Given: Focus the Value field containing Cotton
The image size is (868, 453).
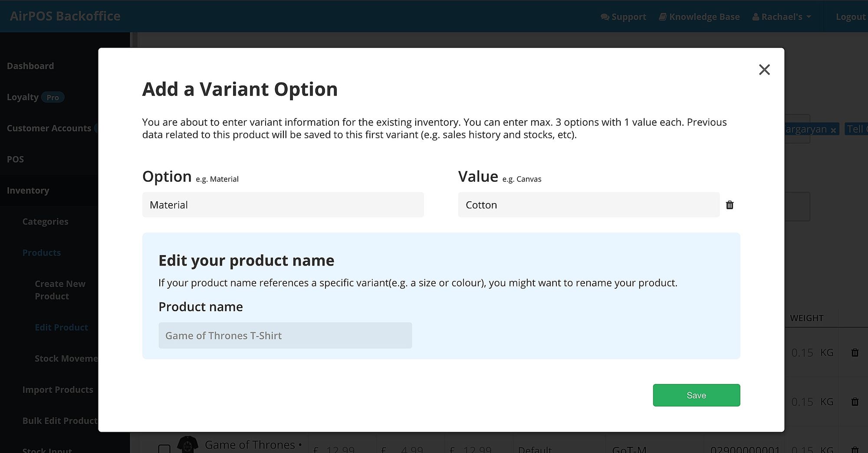Looking at the screenshot, I should click(x=589, y=205).
